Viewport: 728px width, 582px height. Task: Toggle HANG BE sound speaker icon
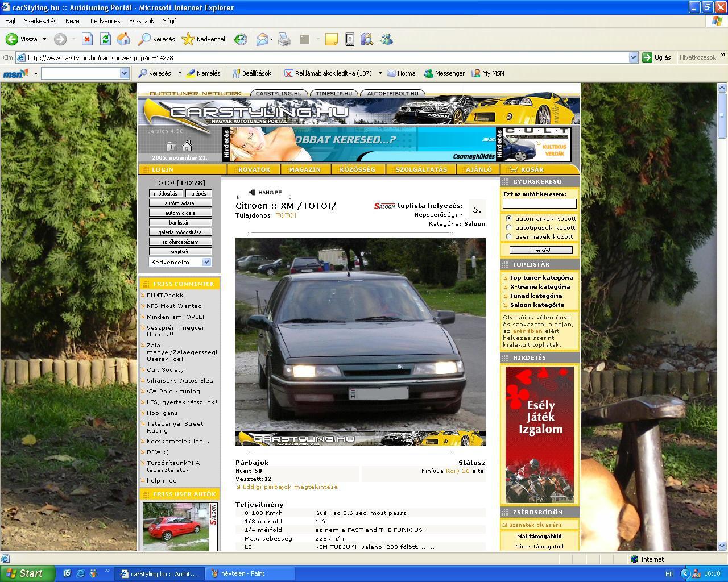tap(252, 193)
